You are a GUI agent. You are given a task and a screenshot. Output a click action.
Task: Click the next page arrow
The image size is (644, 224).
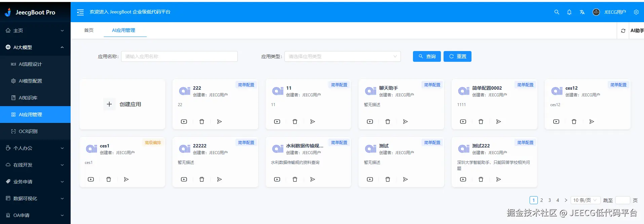tap(566, 200)
